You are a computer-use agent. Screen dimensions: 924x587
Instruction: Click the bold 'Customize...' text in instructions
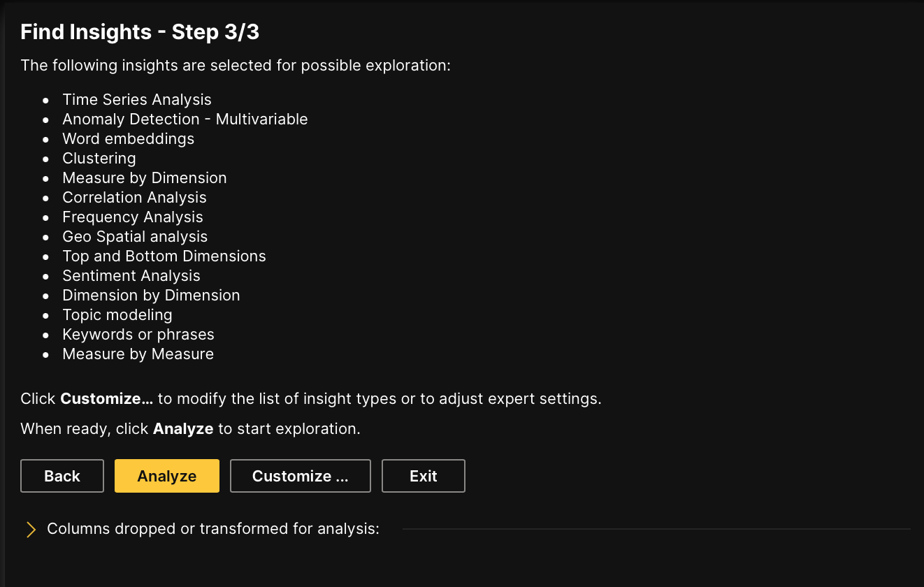pyautogui.click(x=107, y=399)
